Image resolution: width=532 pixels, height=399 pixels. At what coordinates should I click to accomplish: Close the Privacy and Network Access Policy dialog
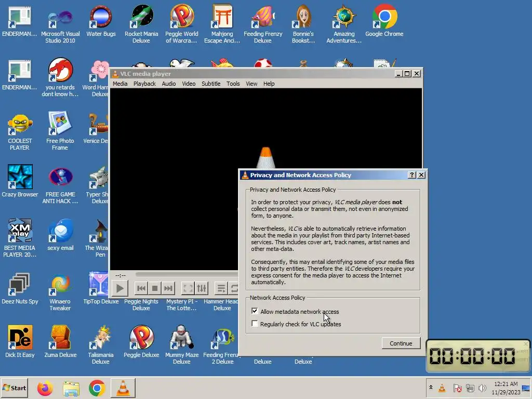pos(421,175)
